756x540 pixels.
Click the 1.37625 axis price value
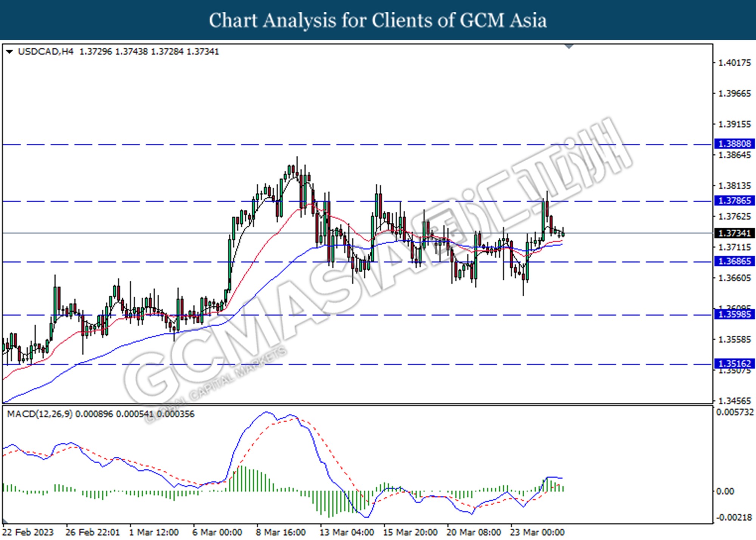pos(734,216)
